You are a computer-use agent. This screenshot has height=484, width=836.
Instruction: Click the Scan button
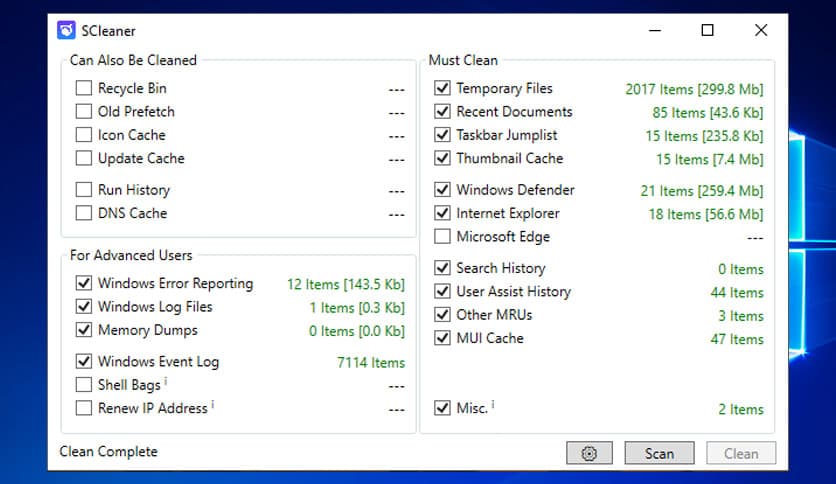coord(660,453)
